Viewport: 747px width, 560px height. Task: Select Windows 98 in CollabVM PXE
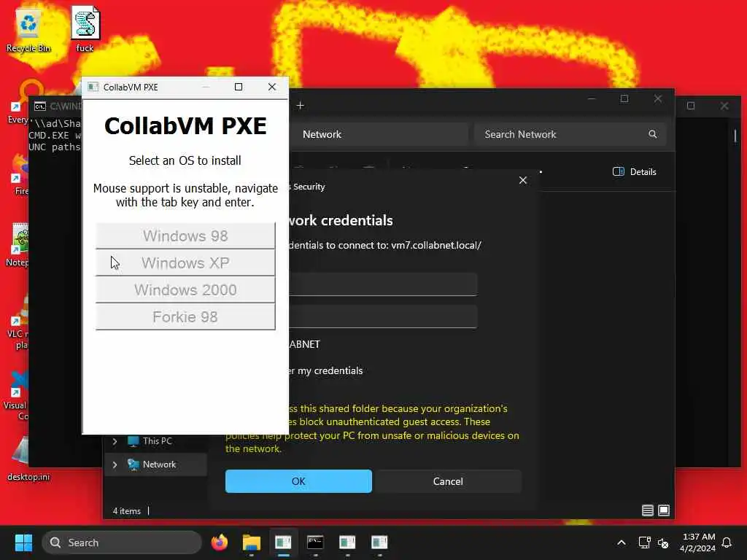pyautogui.click(x=185, y=236)
